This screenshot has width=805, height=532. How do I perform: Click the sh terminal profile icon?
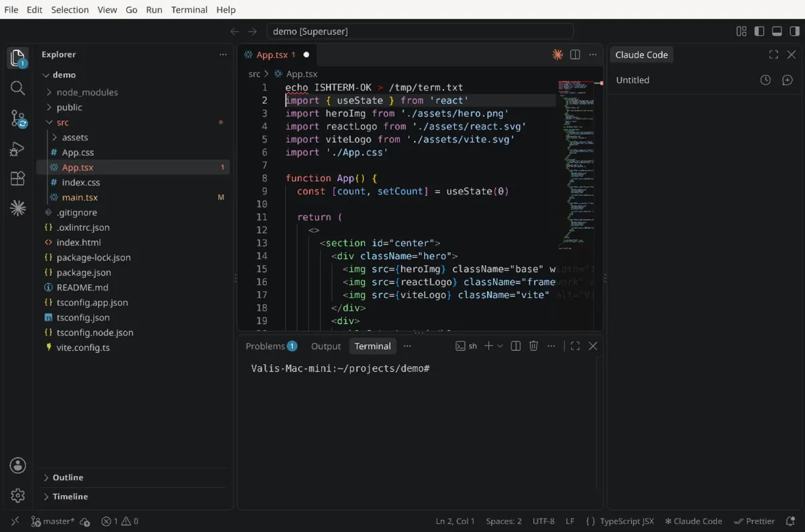click(466, 346)
